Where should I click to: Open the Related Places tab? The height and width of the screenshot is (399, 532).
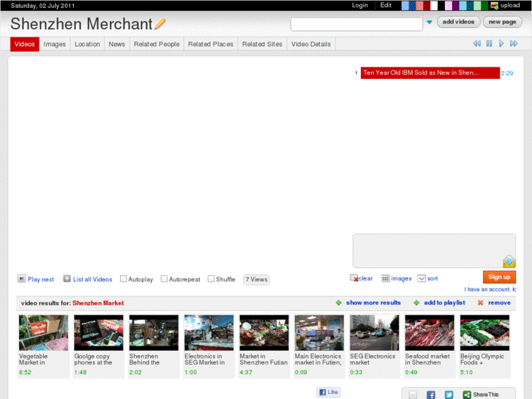pos(211,44)
